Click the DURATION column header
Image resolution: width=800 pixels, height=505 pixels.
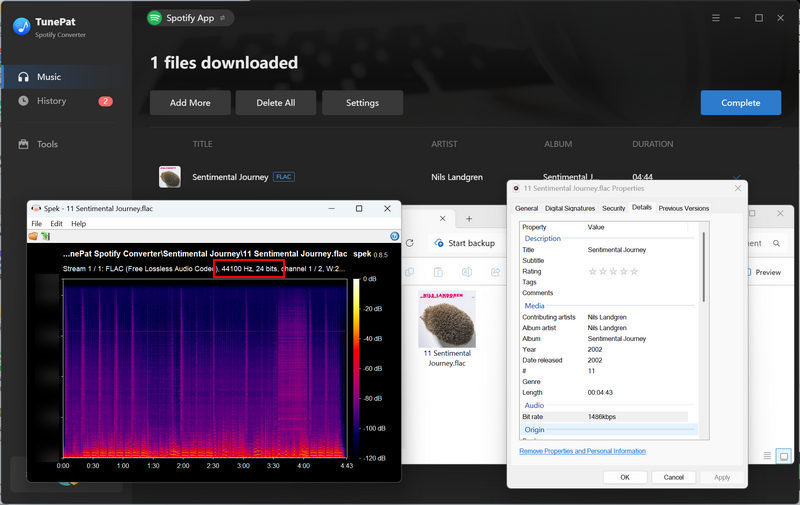coord(653,144)
